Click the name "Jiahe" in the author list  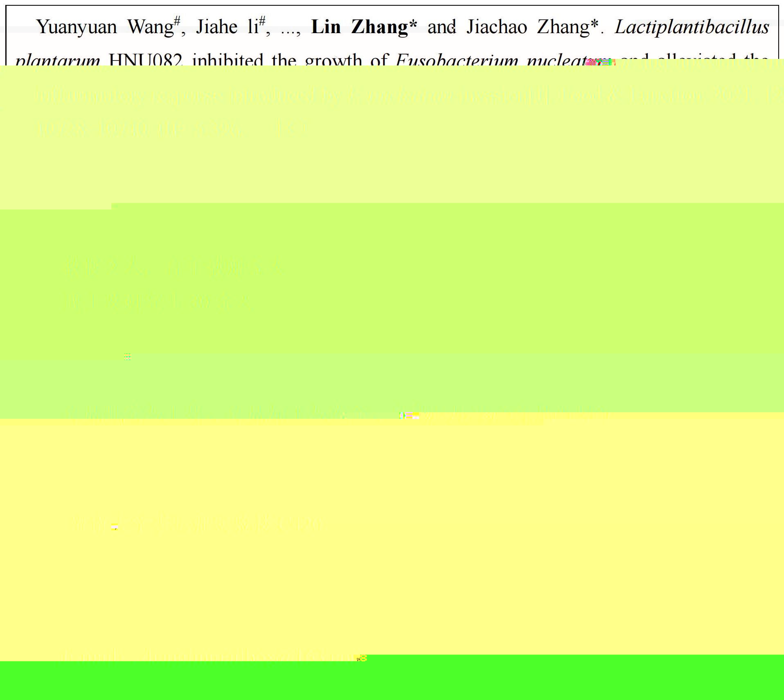(216, 27)
